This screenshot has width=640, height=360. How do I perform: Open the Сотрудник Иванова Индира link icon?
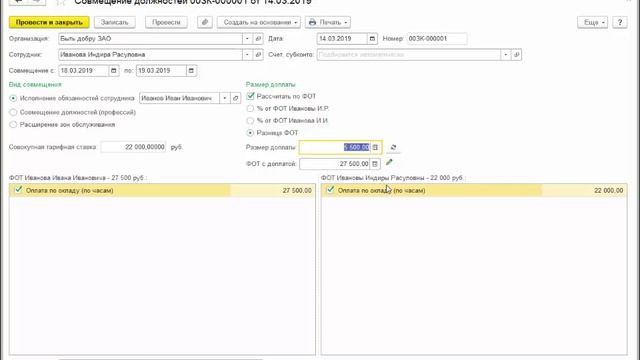click(258, 55)
